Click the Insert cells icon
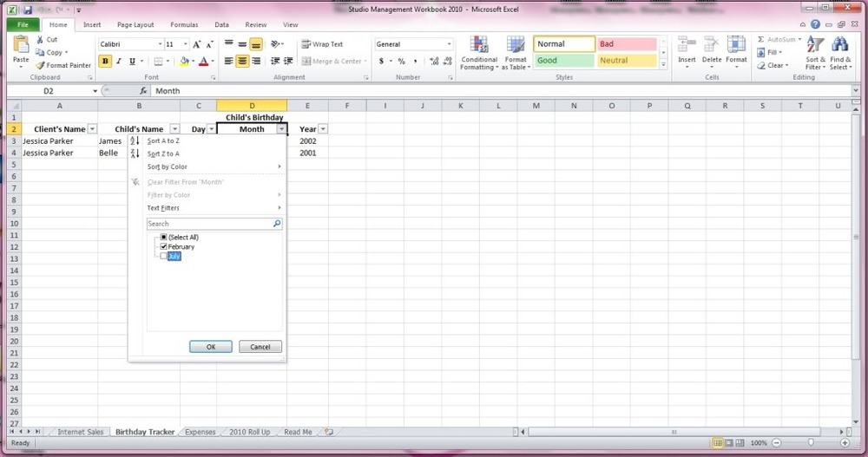 [x=687, y=52]
